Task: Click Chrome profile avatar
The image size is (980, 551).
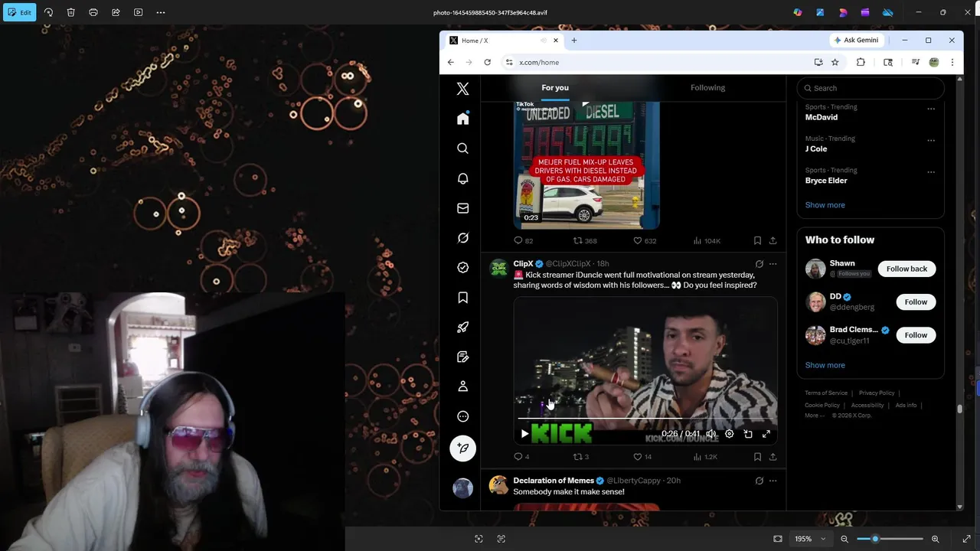Action: [934, 62]
